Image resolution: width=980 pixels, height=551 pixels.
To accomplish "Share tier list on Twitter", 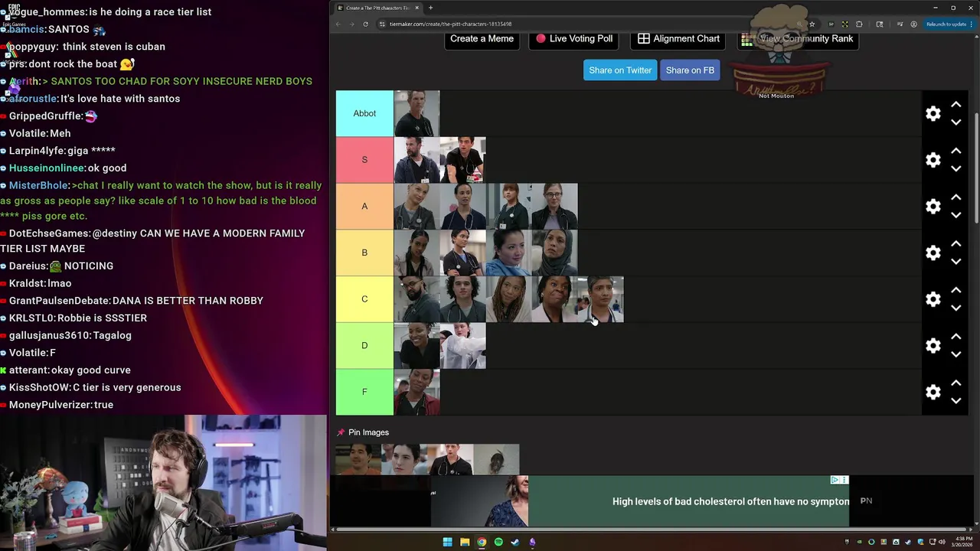I will click(x=620, y=70).
